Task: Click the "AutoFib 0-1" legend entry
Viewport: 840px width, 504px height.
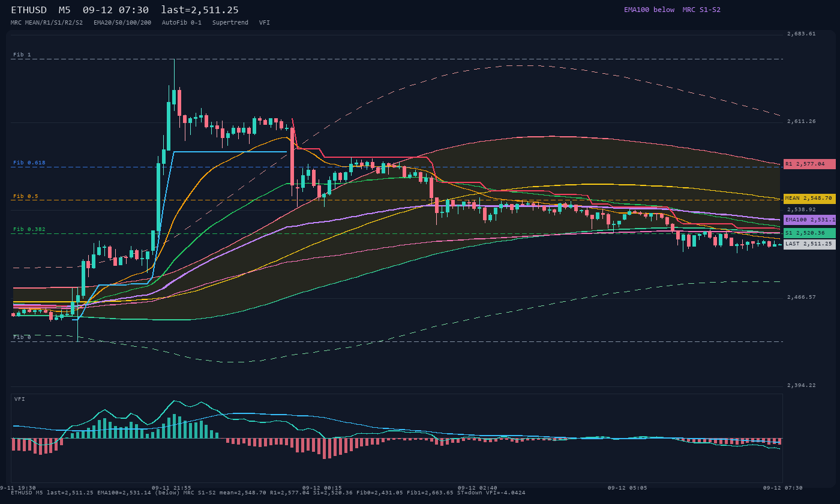Action: [182, 22]
